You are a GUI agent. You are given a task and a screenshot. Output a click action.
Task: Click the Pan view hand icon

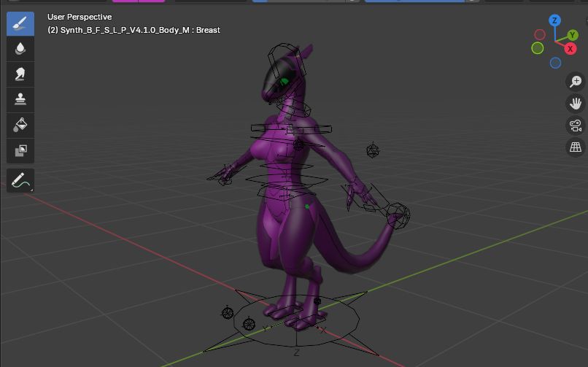pyautogui.click(x=576, y=104)
